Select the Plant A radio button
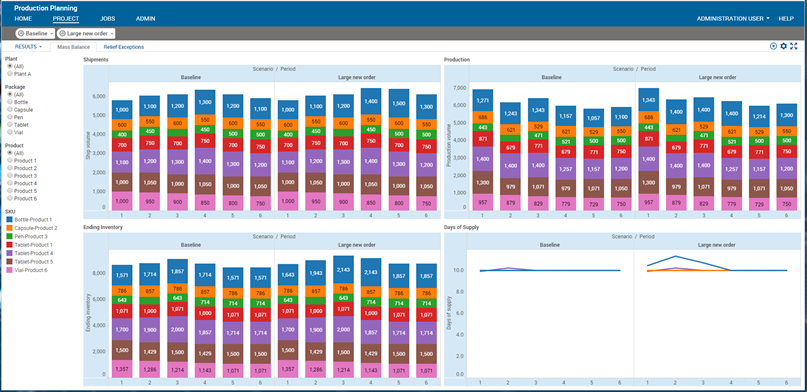Viewport: 807px width, 392px height. 10,74
